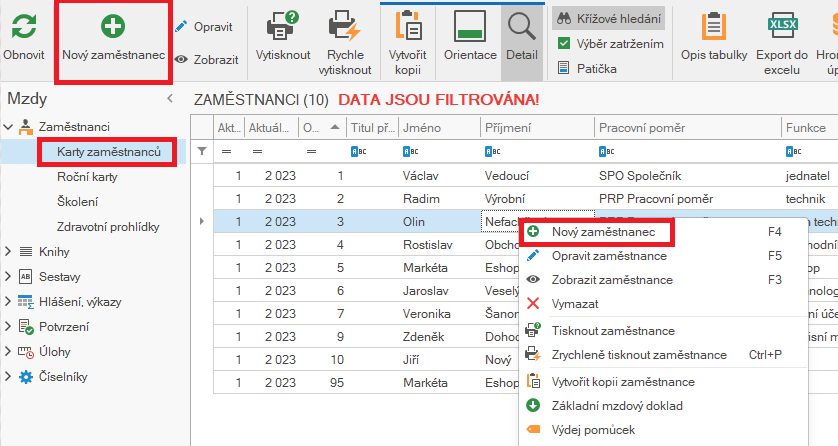
Task: Click the Potvrzení document check icon
Action: coord(26,326)
